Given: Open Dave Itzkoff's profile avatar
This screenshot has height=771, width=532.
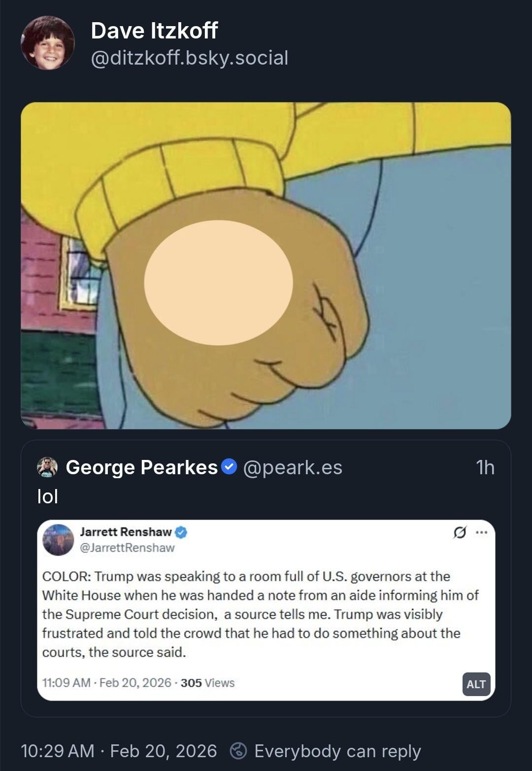Looking at the screenshot, I should coord(48,43).
